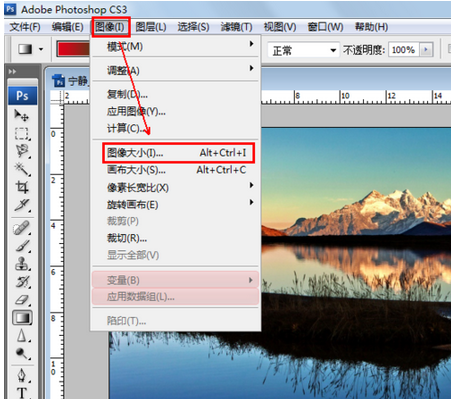Expand the 旋转画布(E) submenu
This screenshot has height=399, width=451.
tap(175, 204)
